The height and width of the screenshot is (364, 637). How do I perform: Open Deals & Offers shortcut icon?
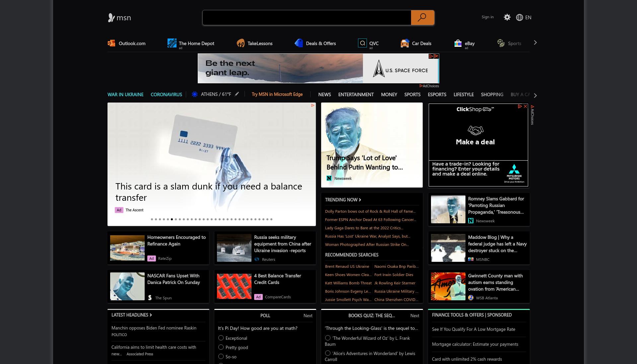click(x=299, y=43)
